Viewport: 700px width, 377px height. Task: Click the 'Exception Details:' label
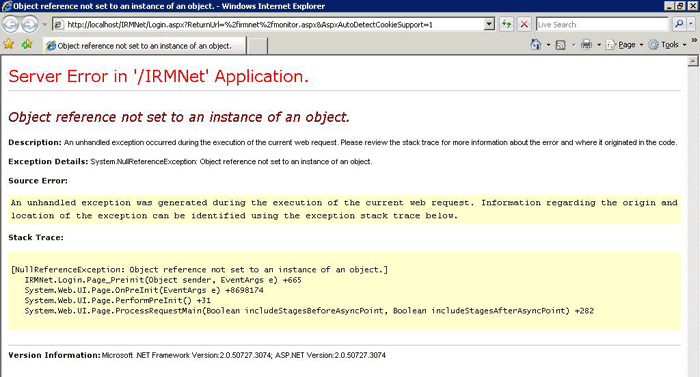(x=48, y=161)
